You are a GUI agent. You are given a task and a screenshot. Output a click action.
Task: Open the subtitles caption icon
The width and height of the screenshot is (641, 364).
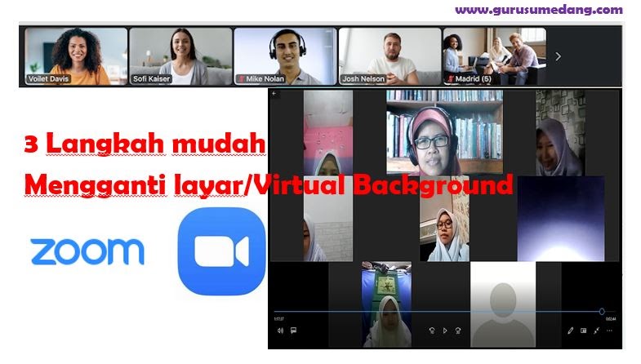click(x=293, y=331)
